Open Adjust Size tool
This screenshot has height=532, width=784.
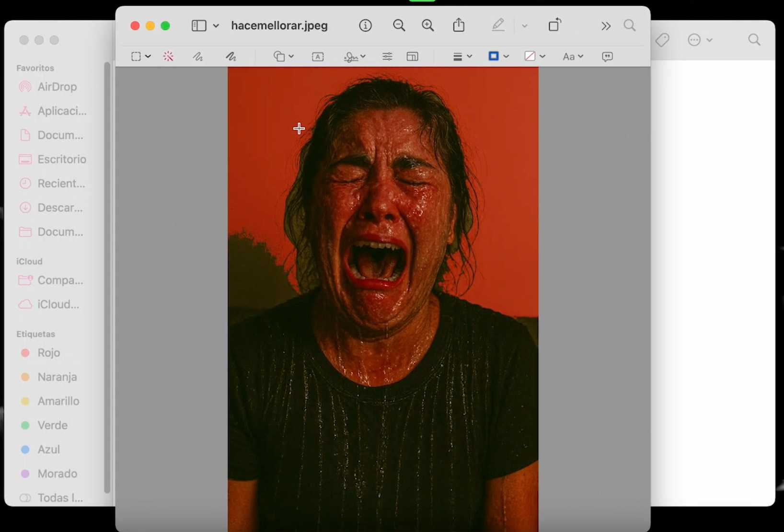point(412,57)
